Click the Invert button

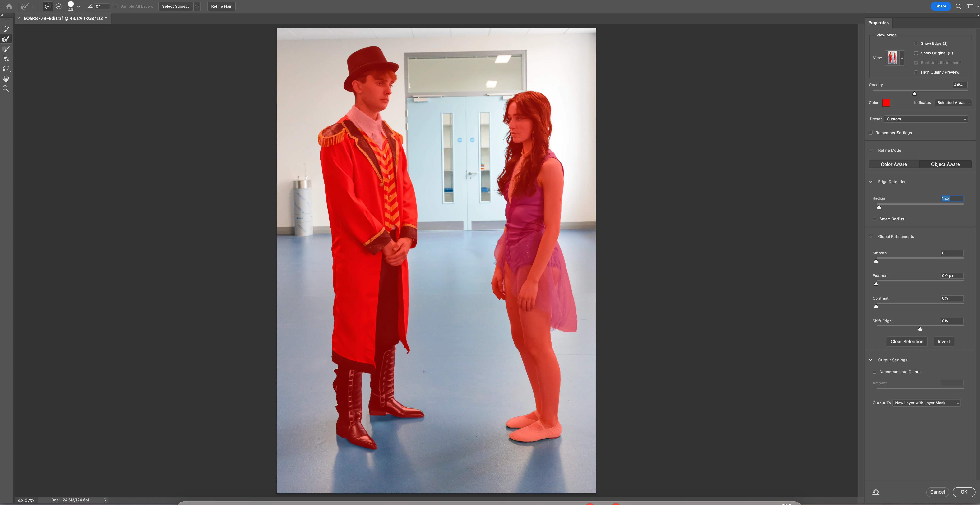click(943, 342)
